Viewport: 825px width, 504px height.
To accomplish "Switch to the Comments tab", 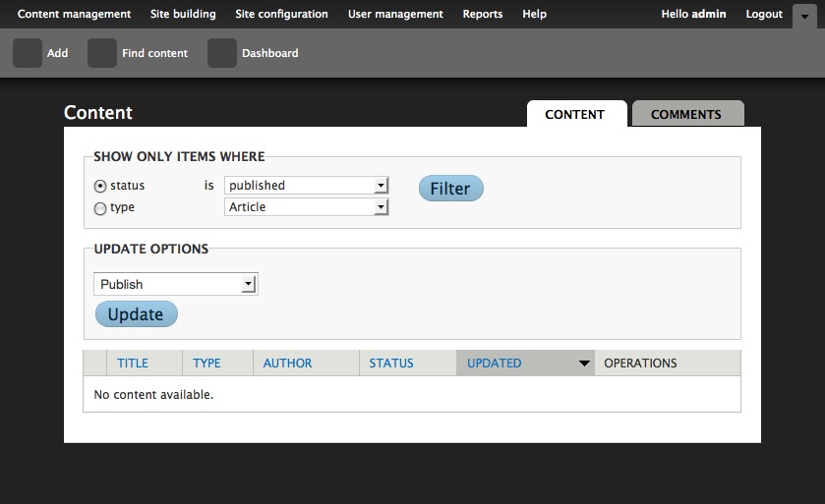I will pyautogui.click(x=686, y=114).
